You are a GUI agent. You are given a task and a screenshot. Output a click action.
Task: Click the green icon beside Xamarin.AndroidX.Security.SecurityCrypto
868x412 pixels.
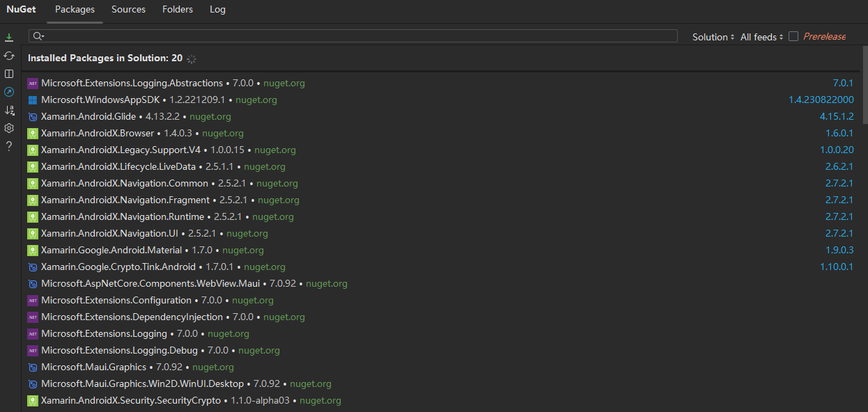click(x=32, y=400)
